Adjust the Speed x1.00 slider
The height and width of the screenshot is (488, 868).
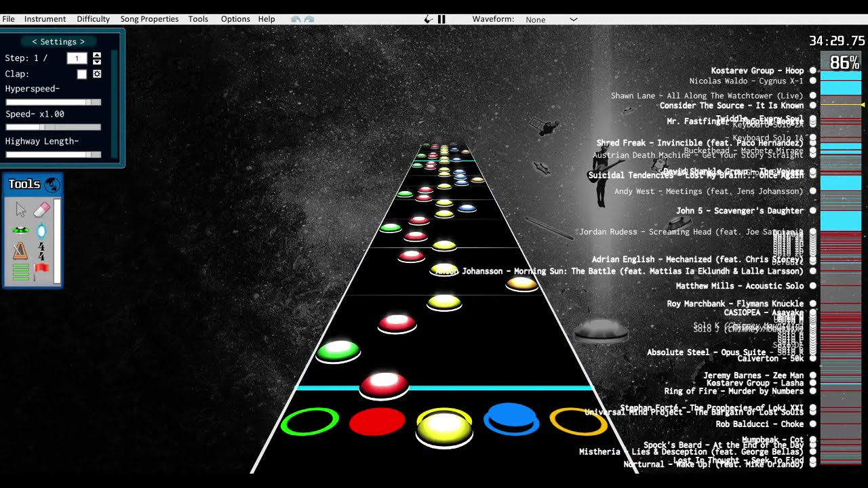(x=54, y=127)
